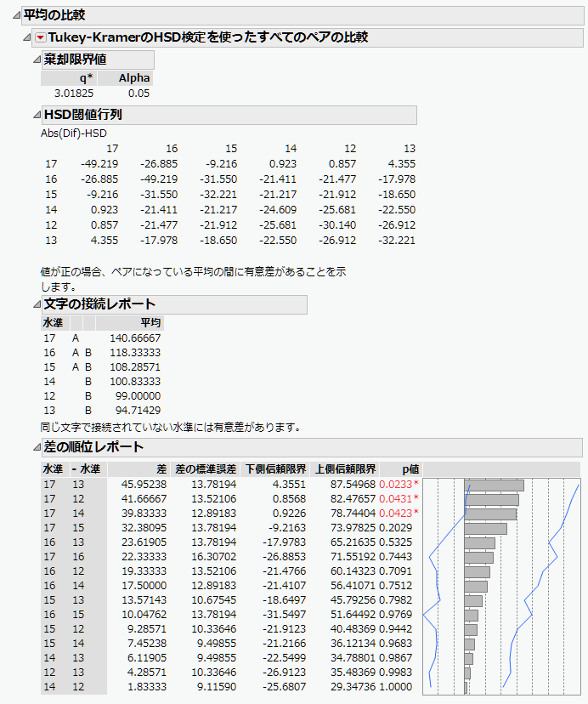The width and height of the screenshot is (588, 704).
Task: Select the q* column header
Action: pos(68,78)
